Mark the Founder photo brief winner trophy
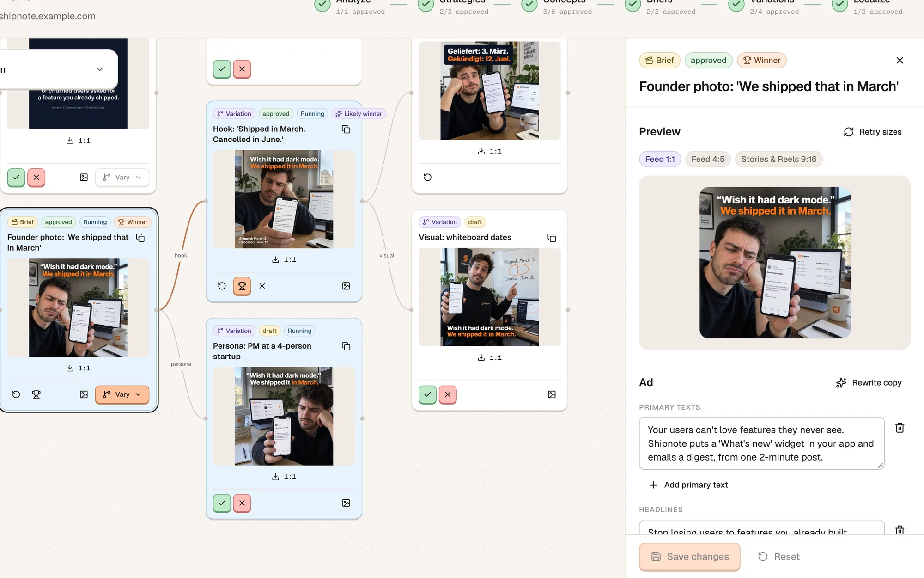Screen dimensions: 924x578 click(36, 394)
